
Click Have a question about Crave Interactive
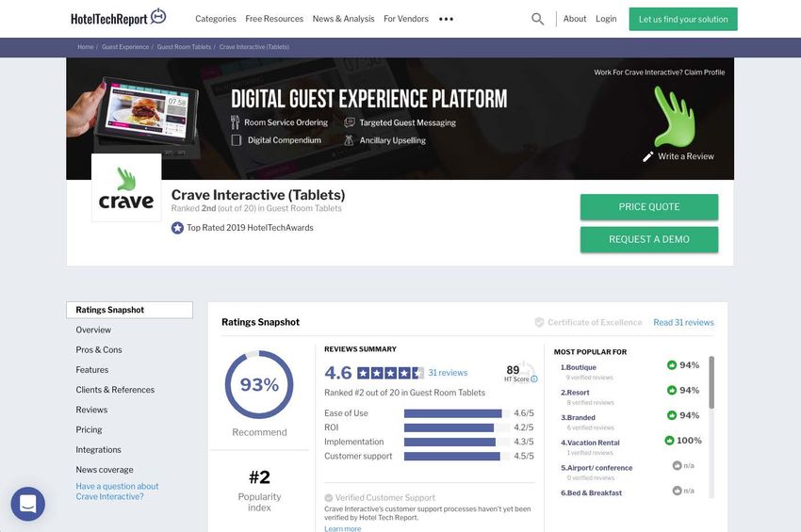point(117,492)
